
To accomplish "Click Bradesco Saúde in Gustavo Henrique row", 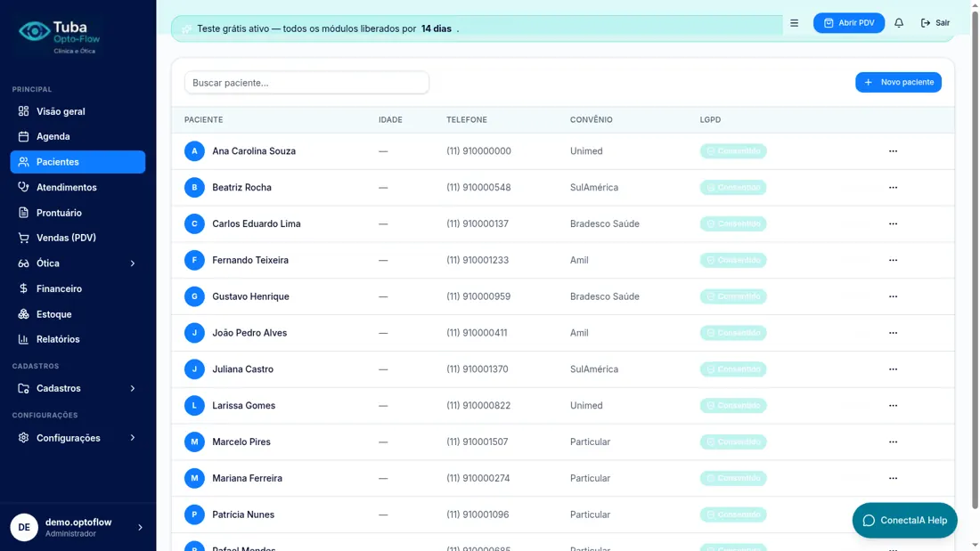I will 604,296.
